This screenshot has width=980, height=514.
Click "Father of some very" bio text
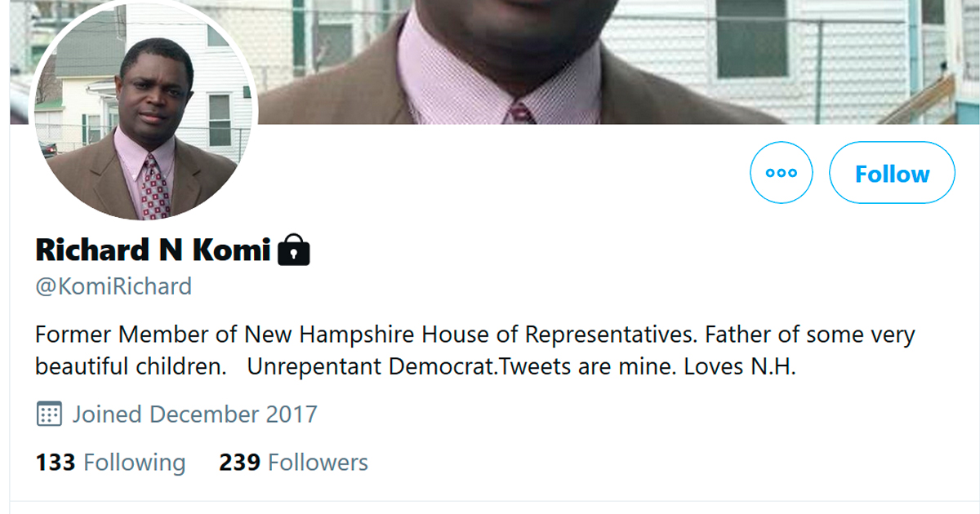808,335
